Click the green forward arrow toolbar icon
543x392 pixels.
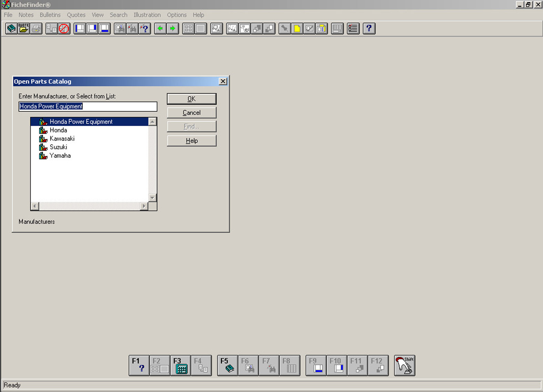click(x=173, y=29)
